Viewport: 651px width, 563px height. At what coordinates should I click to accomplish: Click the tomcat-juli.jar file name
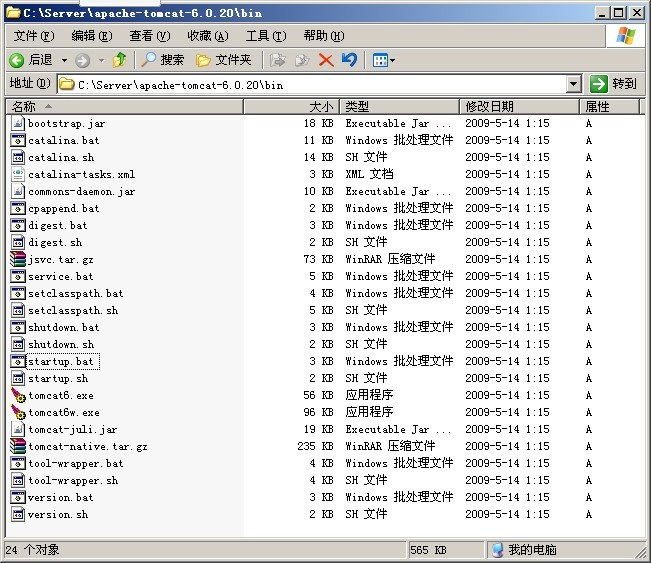click(72, 430)
